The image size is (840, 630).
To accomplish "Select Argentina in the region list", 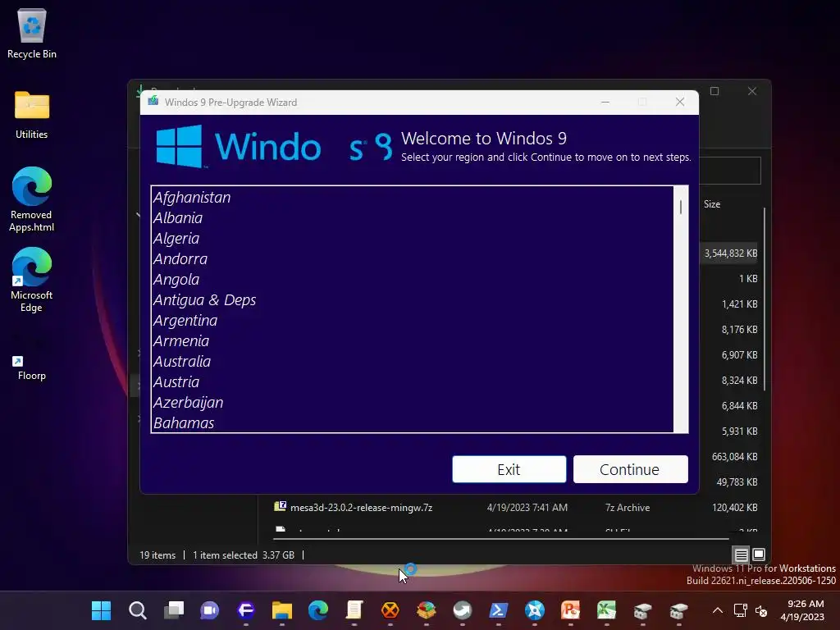I will pyautogui.click(x=412, y=321).
